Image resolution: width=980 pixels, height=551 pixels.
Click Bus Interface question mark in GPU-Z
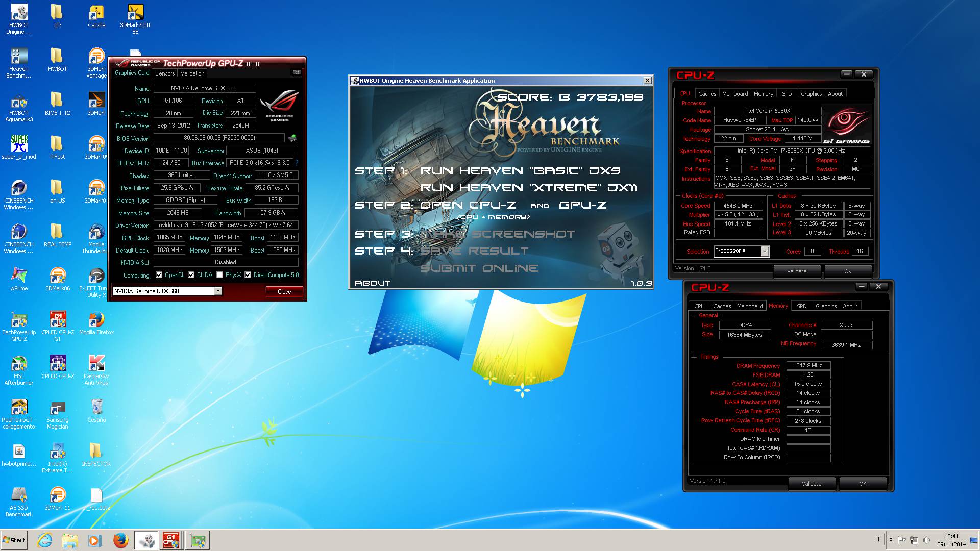click(x=297, y=163)
